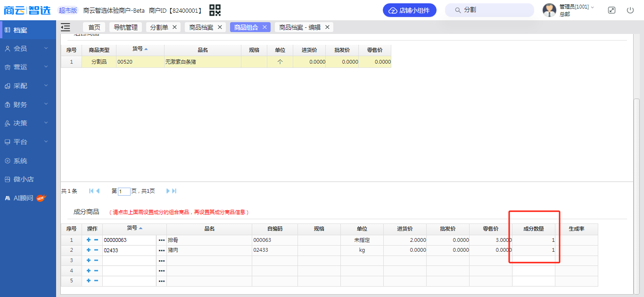Switch to the 导航管理 tab
644x297 pixels.
(x=126, y=27)
